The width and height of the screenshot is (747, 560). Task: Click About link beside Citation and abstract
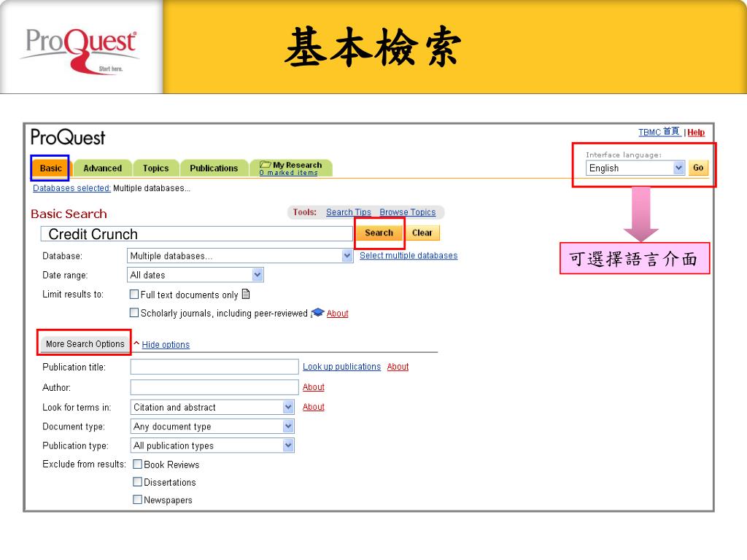[x=314, y=407]
